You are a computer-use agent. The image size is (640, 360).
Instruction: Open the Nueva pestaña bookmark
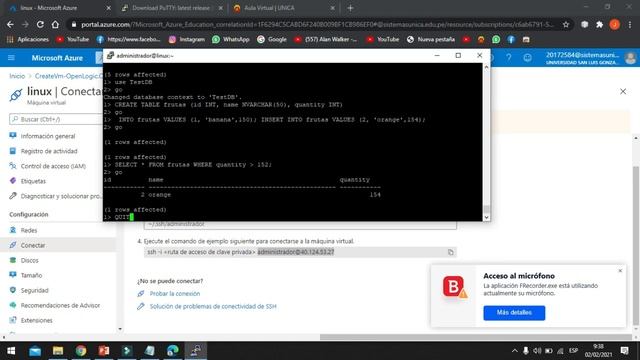click(x=431, y=40)
